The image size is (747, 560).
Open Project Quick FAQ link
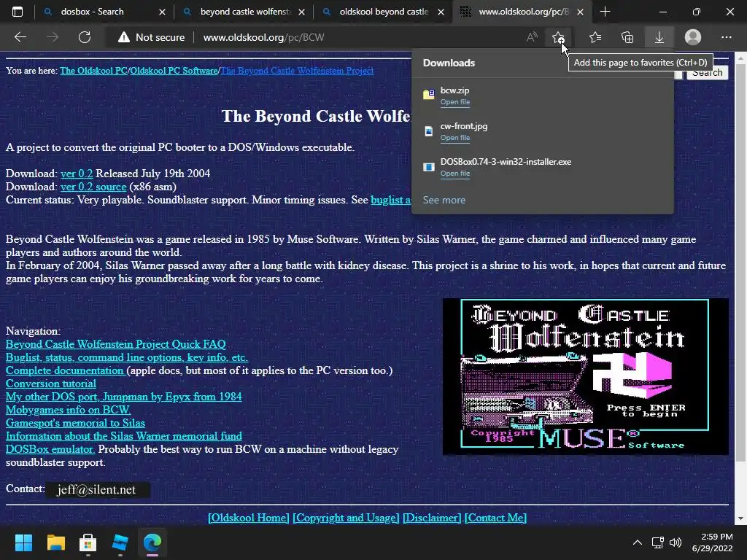pyautogui.click(x=116, y=344)
